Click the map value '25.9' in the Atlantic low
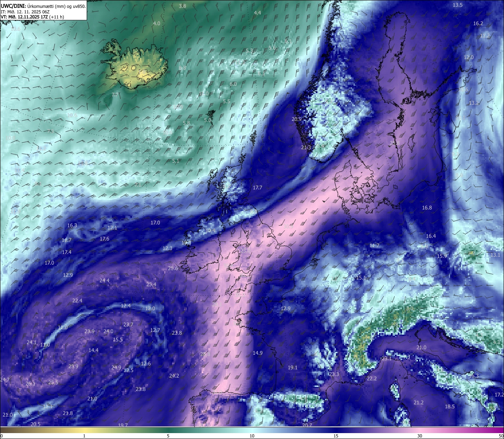The width and height of the screenshot is (504, 439). click(x=73, y=367)
